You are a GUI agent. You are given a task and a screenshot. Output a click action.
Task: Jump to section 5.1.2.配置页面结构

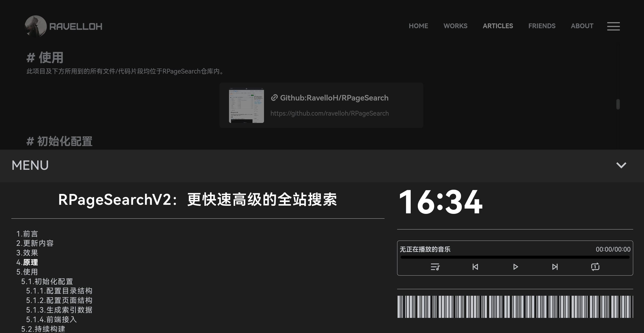tap(59, 301)
